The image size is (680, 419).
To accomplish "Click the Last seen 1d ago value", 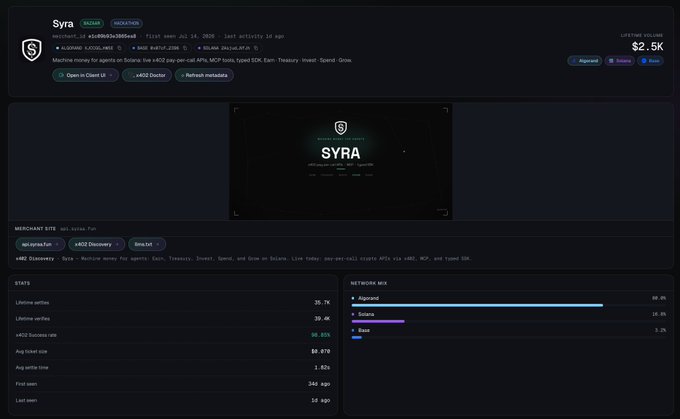I will pyautogui.click(x=321, y=400).
